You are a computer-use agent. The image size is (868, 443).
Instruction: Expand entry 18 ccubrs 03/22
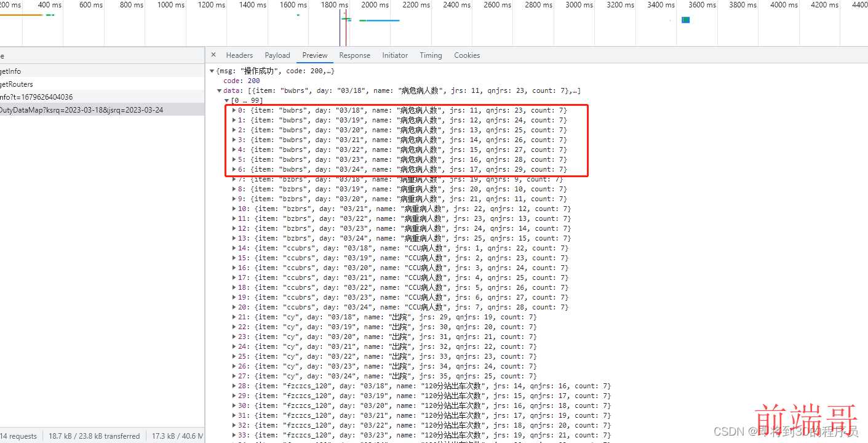[234, 287]
